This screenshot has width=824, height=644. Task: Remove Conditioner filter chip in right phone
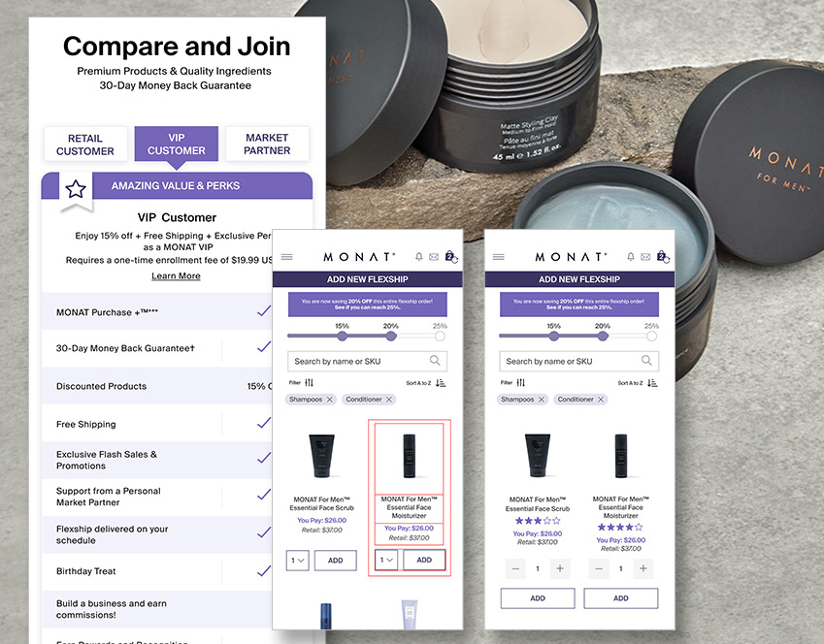(601, 400)
